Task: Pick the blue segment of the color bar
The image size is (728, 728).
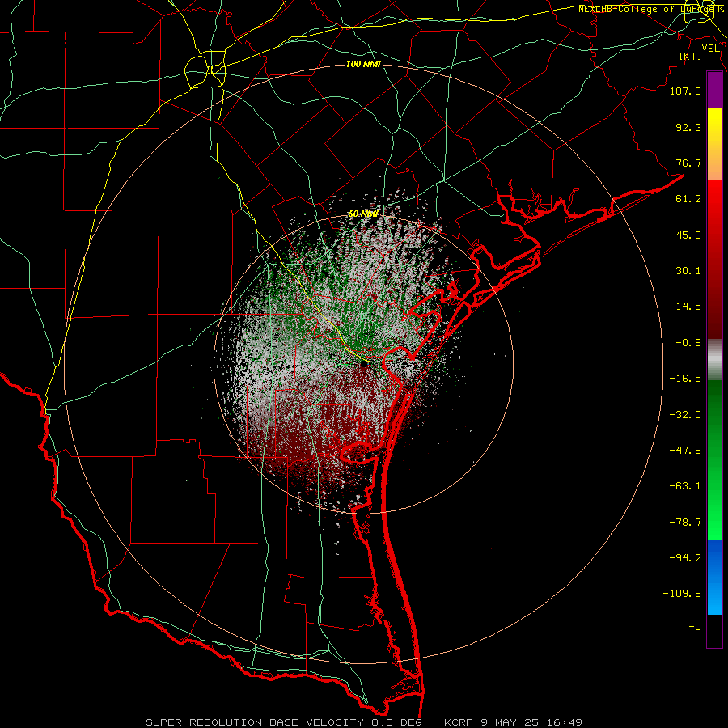Action: [x=714, y=577]
